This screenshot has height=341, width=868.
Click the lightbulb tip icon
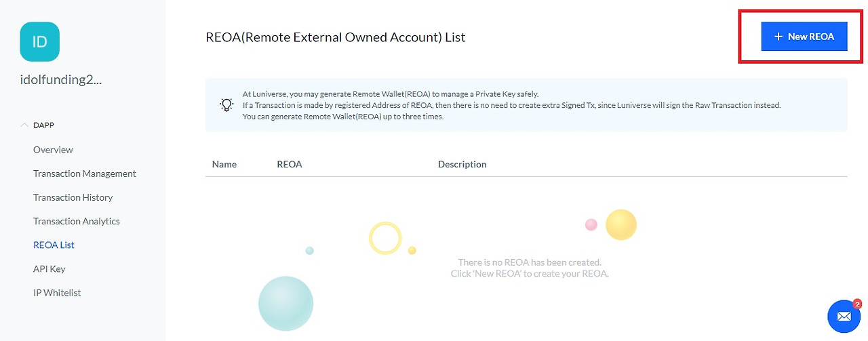(x=226, y=105)
